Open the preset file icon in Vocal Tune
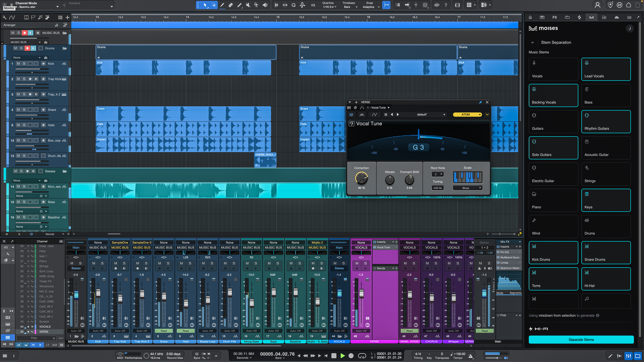644x362 pixels. coord(386,115)
